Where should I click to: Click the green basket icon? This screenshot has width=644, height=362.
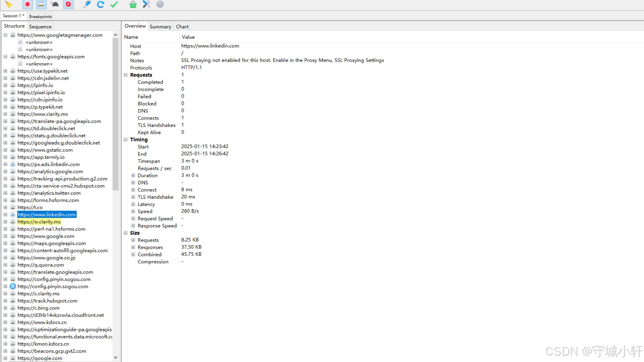[x=133, y=4]
